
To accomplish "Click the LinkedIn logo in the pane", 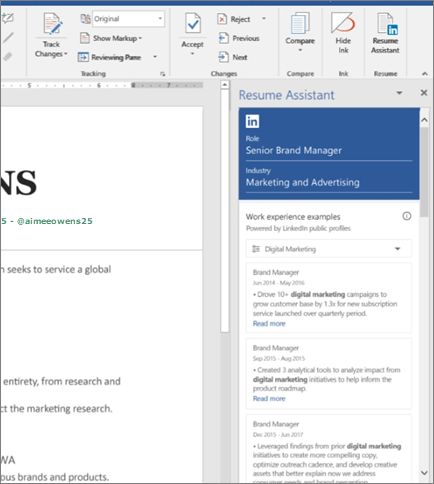I will 252,121.
